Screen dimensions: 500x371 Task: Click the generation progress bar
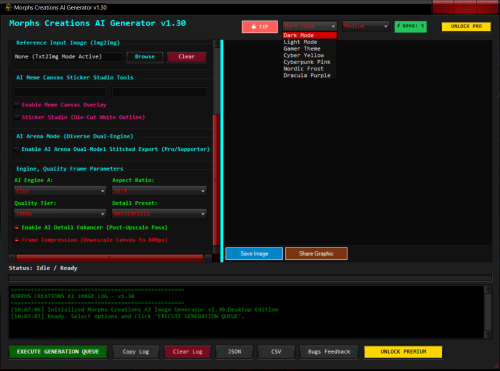pyautogui.click(x=250, y=278)
